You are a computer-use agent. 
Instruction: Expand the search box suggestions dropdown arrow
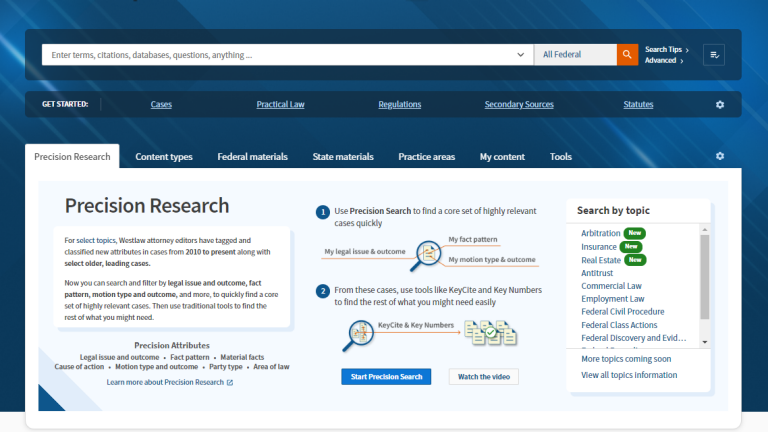pos(521,55)
